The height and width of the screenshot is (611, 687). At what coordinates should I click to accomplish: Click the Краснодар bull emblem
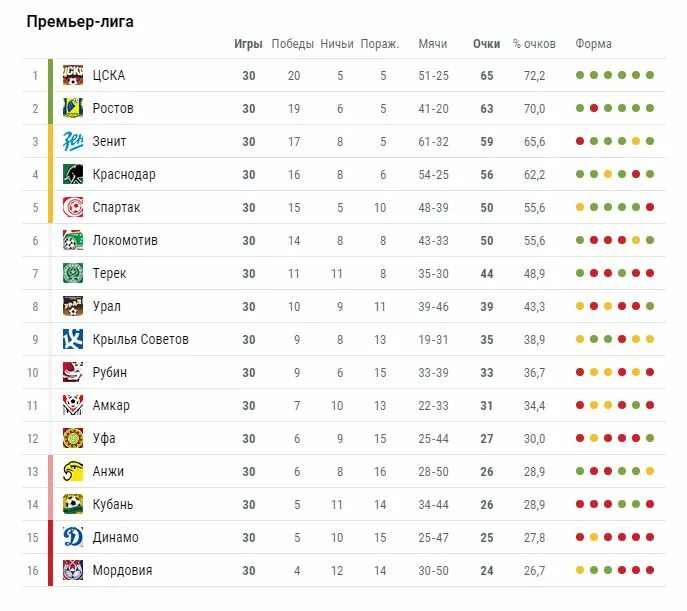[73, 174]
